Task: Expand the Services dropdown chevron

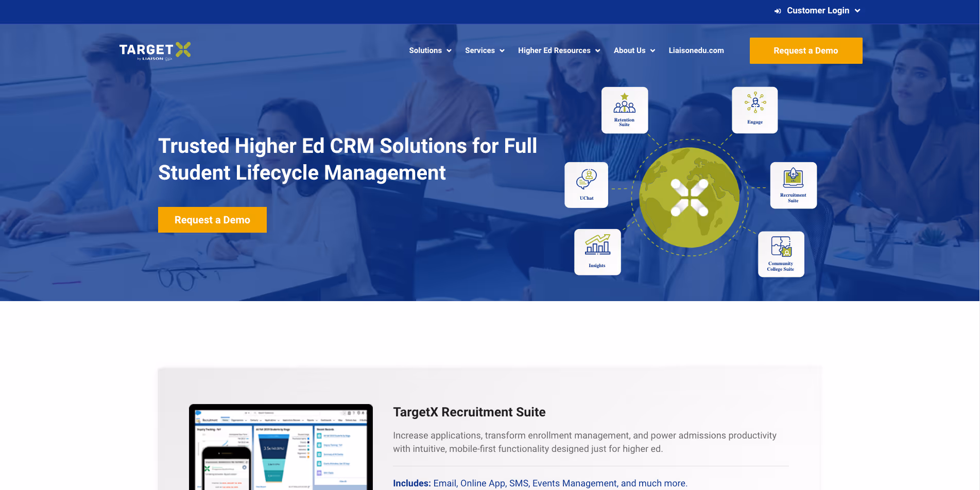Action: [x=502, y=50]
